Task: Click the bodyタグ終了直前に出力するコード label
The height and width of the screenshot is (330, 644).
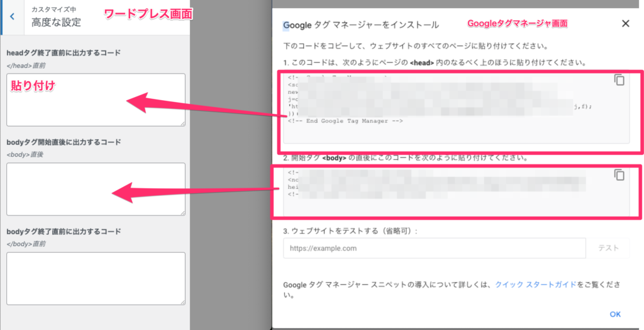Action: tap(64, 232)
